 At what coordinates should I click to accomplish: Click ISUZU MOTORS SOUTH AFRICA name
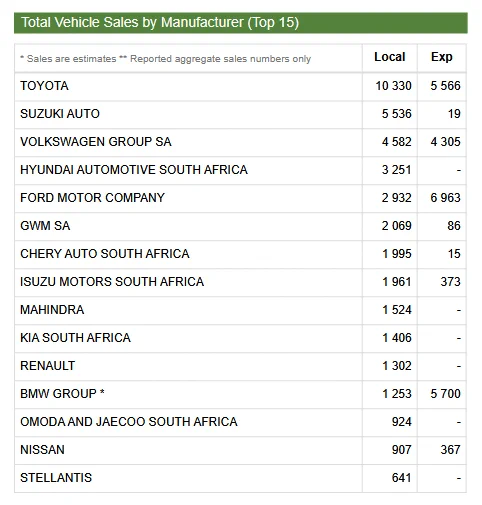click(112, 282)
